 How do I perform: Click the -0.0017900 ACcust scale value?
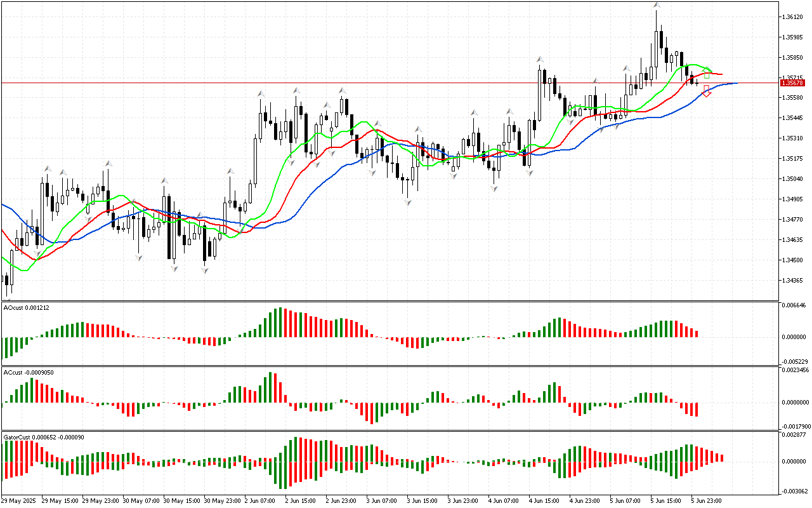pyautogui.click(x=794, y=426)
